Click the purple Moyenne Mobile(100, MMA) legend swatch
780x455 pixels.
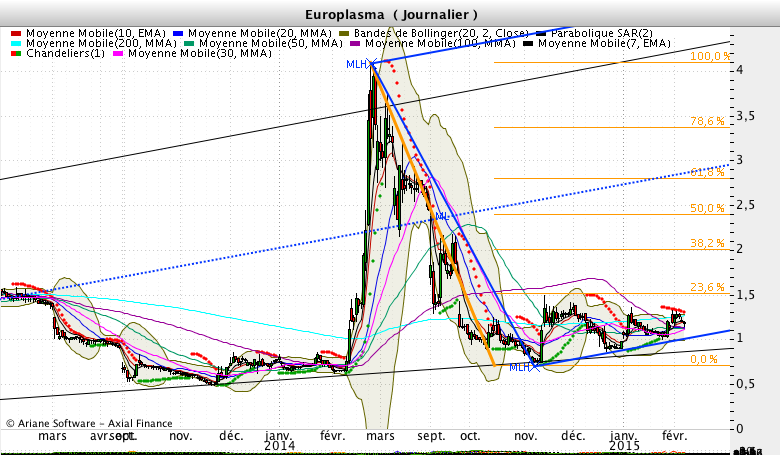pyautogui.click(x=355, y=44)
